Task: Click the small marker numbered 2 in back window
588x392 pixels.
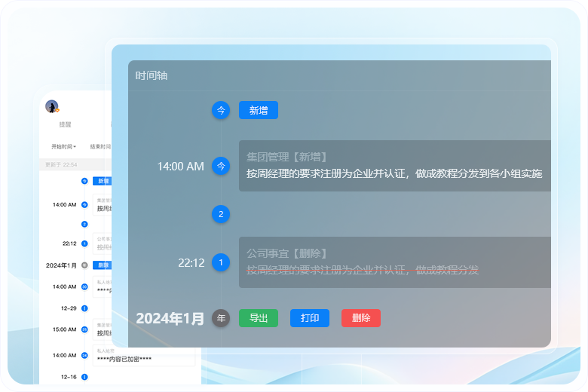Action: pyautogui.click(x=84, y=225)
